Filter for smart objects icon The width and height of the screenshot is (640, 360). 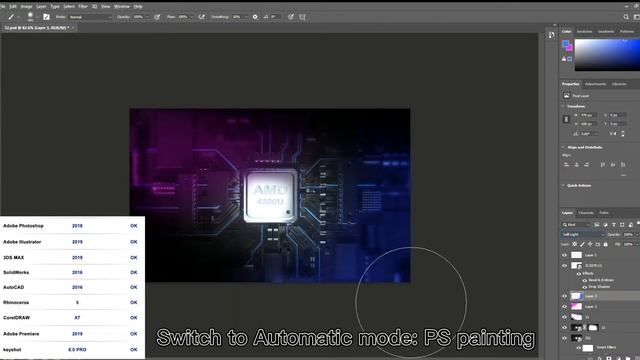coord(631,224)
